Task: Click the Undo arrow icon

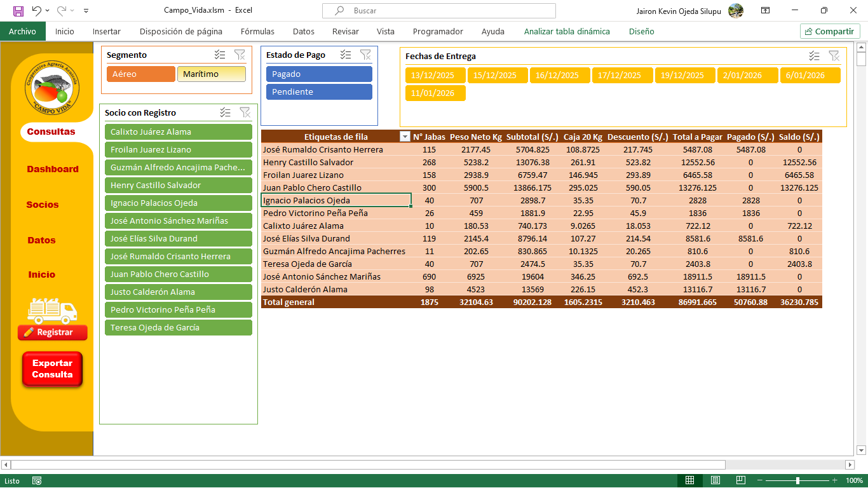Action: pos(36,11)
